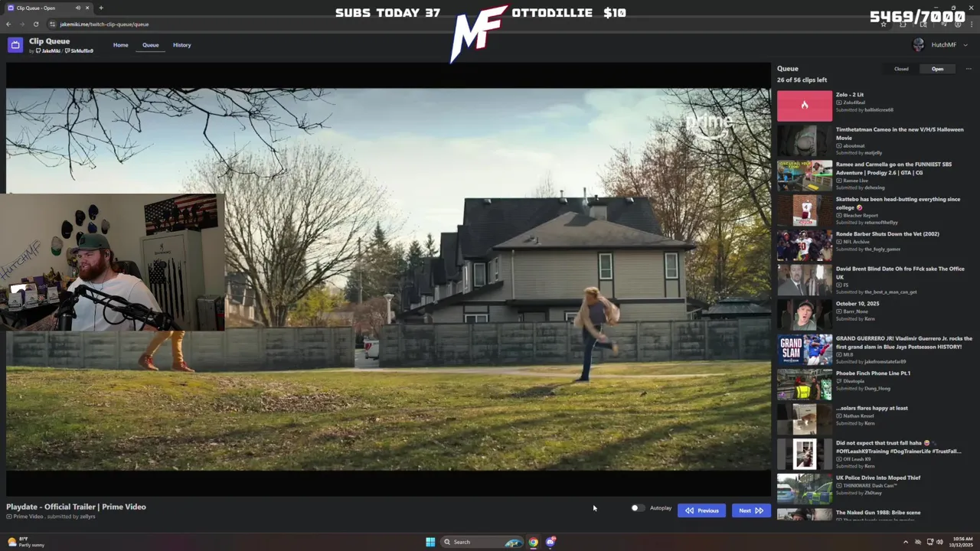Show hidden system tray icons
The width and height of the screenshot is (980, 551).
pyautogui.click(x=905, y=542)
